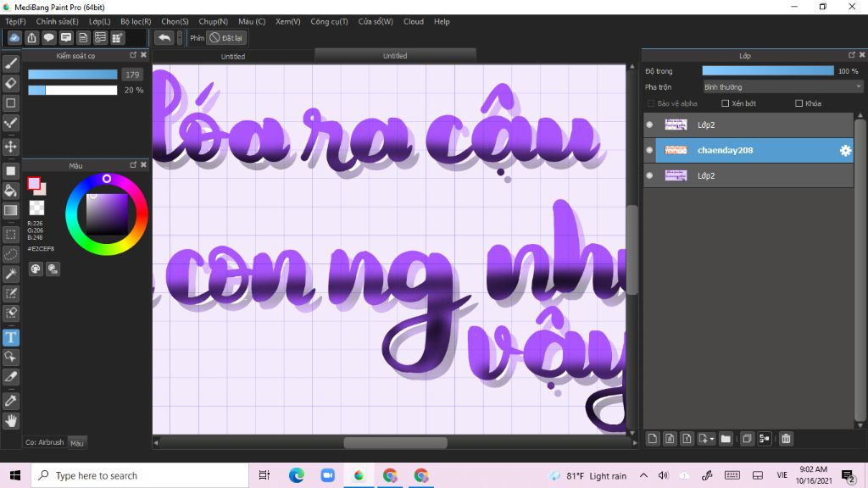
Task: Click the brush size value 179
Action: (132, 75)
